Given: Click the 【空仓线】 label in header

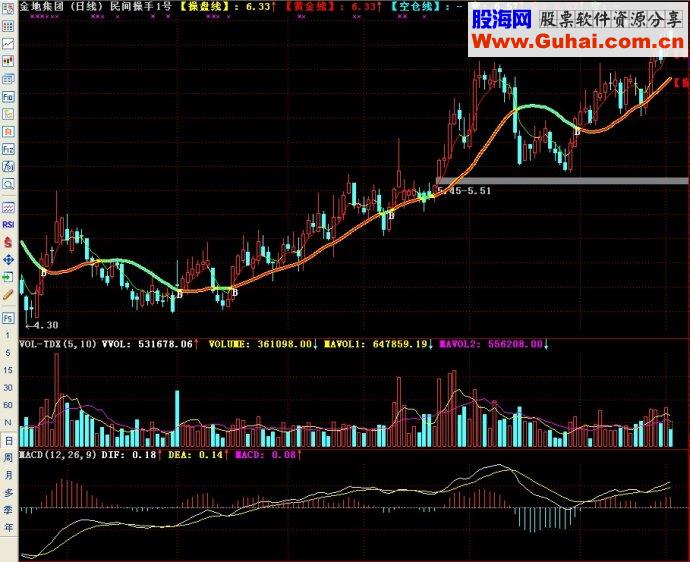Looking at the screenshot, I should [x=415, y=6].
